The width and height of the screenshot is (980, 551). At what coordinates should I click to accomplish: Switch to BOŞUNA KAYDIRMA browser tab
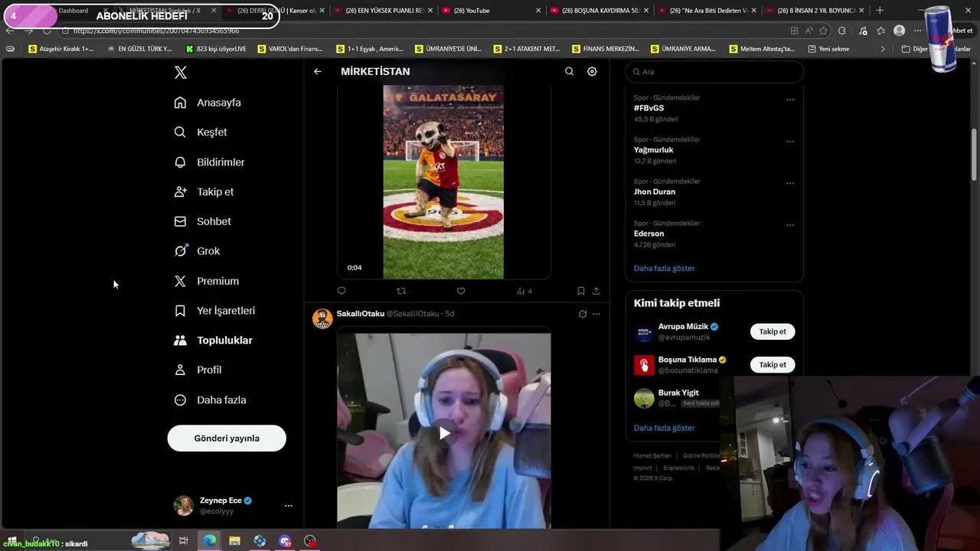pyautogui.click(x=600, y=11)
